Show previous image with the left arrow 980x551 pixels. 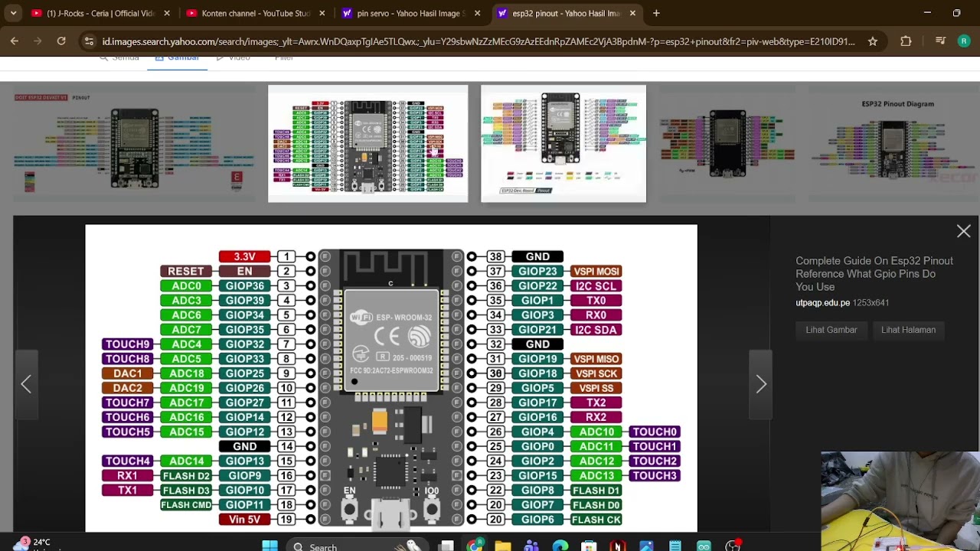click(x=26, y=384)
